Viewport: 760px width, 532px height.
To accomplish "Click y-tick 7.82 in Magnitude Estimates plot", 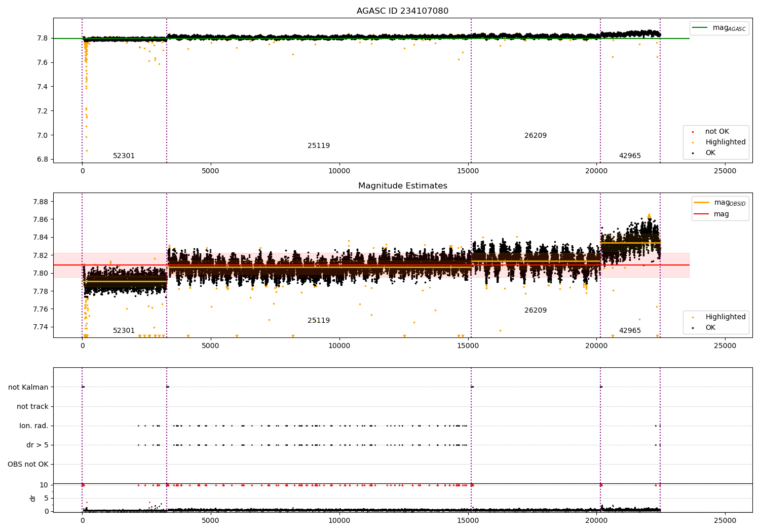I will pyautogui.click(x=40, y=256).
